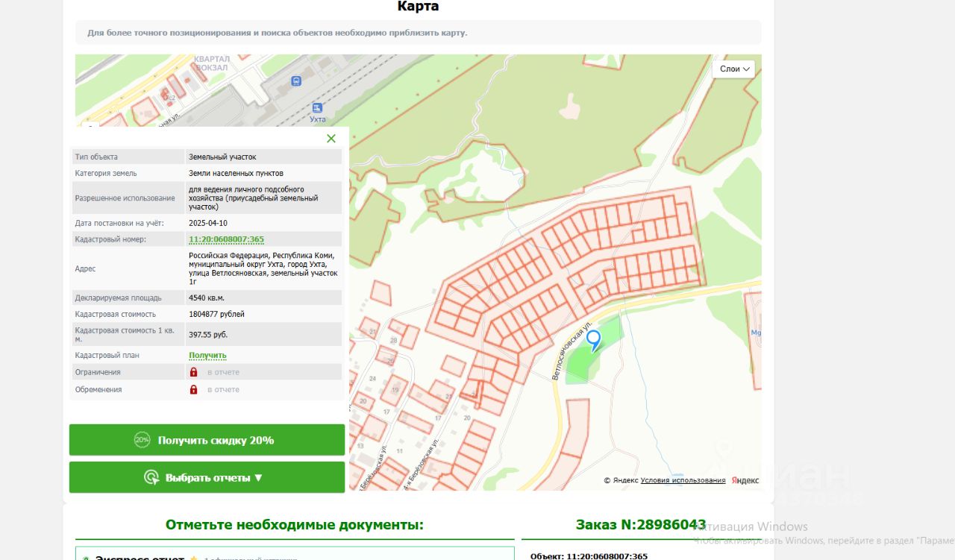The width and height of the screenshot is (955, 560).
Task: Click в отчете text in Обременения row
Action: coord(223,389)
